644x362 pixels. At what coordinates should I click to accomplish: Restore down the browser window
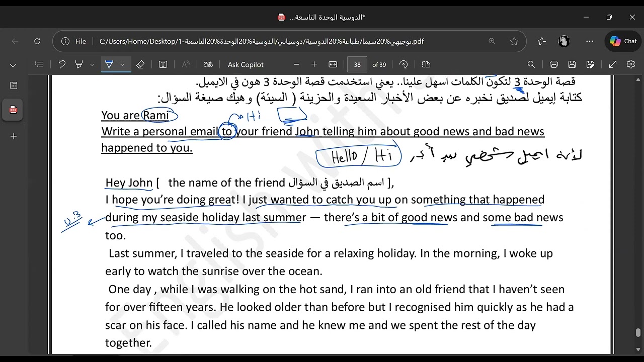609,17
